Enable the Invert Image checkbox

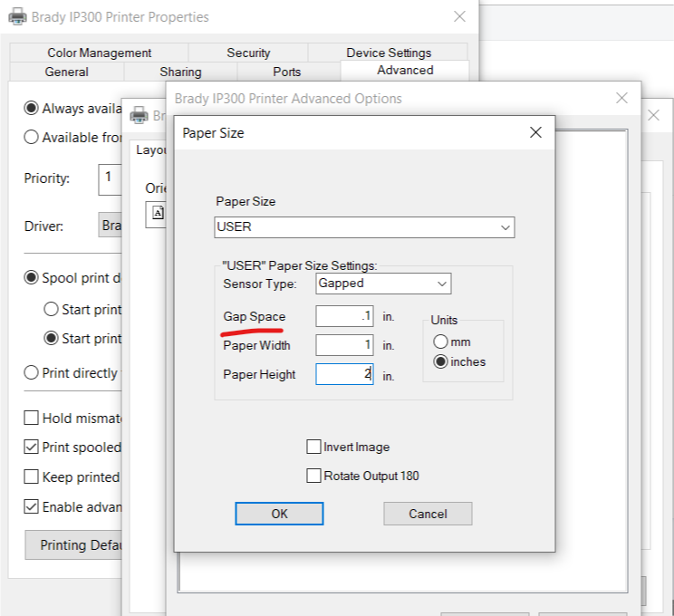pyautogui.click(x=313, y=447)
